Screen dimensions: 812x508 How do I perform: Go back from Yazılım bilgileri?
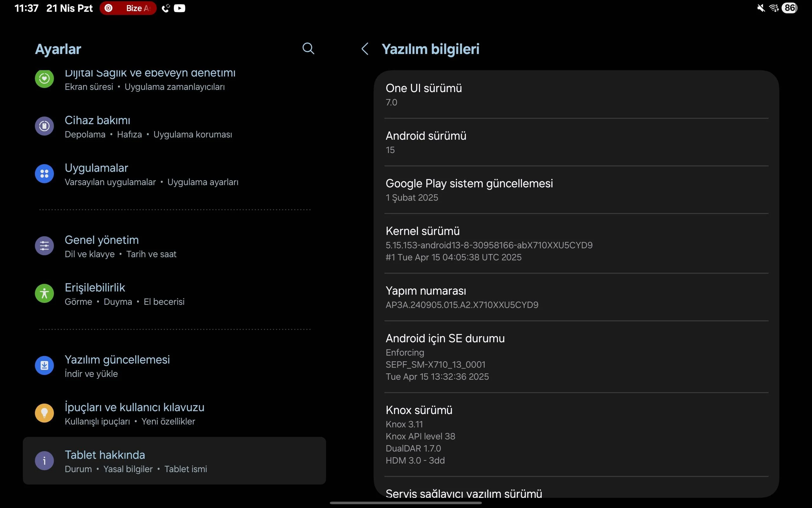[365, 49]
